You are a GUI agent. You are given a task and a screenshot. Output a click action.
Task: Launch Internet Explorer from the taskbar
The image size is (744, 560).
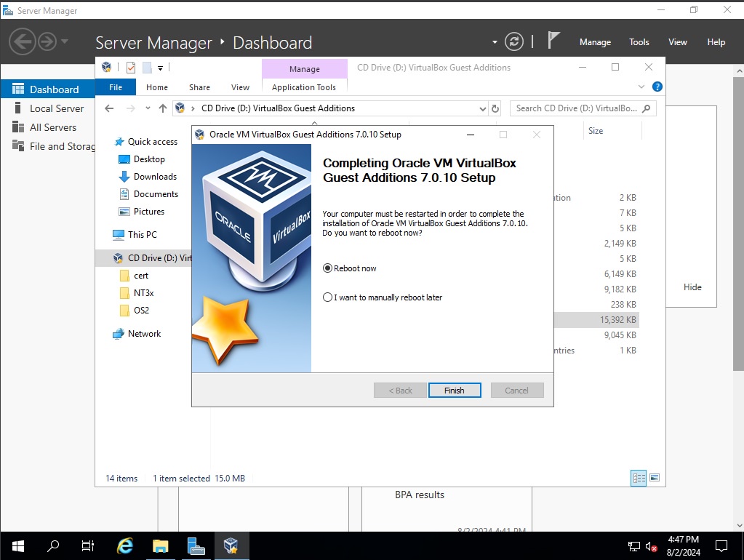(x=124, y=545)
